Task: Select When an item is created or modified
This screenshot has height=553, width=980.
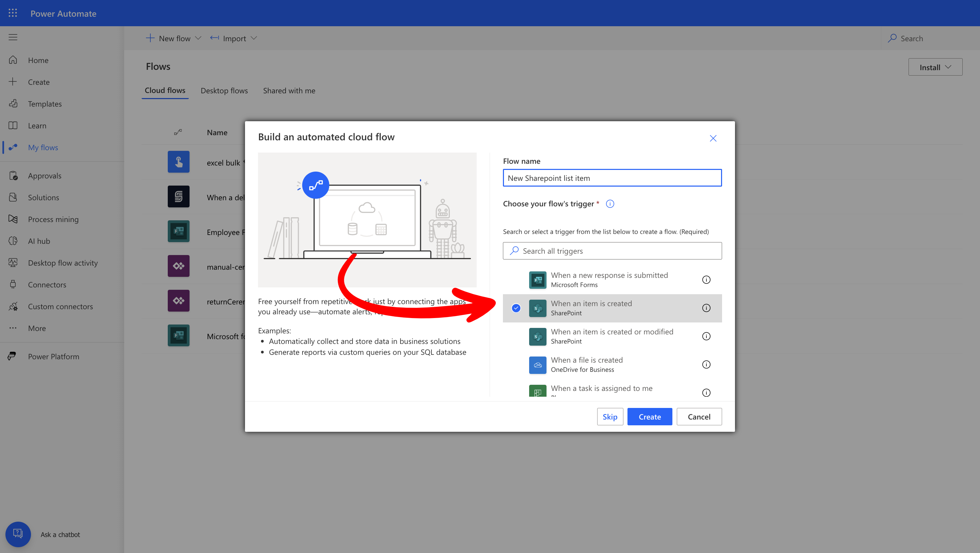Action: pyautogui.click(x=612, y=336)
